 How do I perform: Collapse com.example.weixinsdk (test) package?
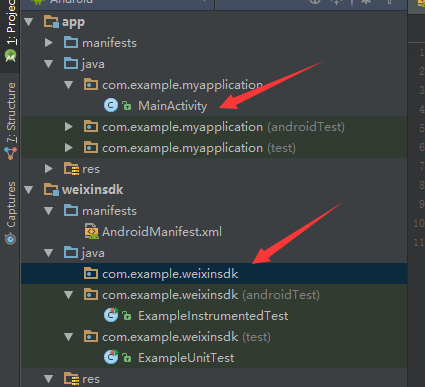[x=69, y=337]
